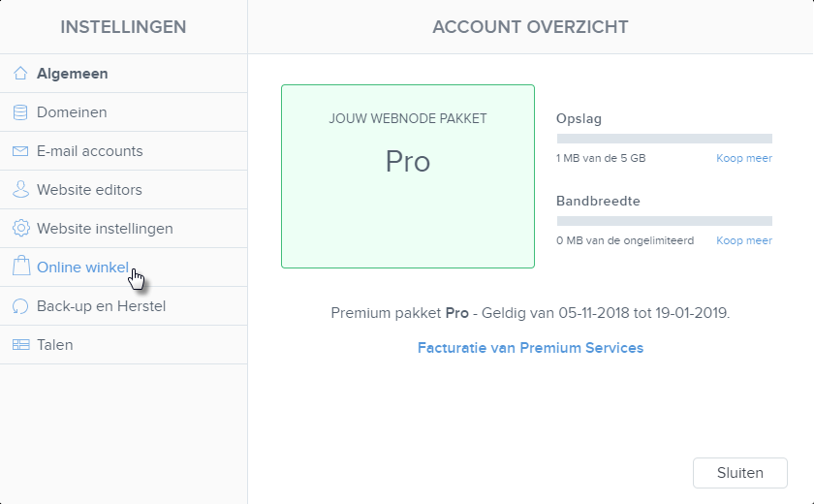814x504 pixels.
Task: Click the Sluiten button
Action: tap(739, 473)
